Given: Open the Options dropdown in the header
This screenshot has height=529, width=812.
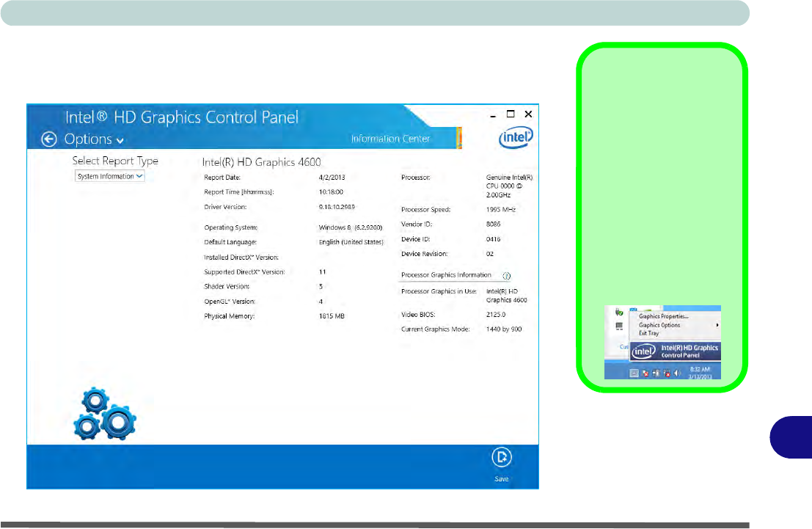Looking at the screenshot, I should [x=94, y=139].
